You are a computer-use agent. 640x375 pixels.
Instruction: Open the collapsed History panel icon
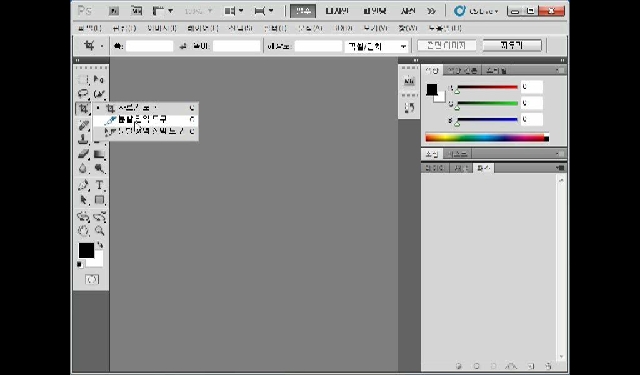click(409, 108)
